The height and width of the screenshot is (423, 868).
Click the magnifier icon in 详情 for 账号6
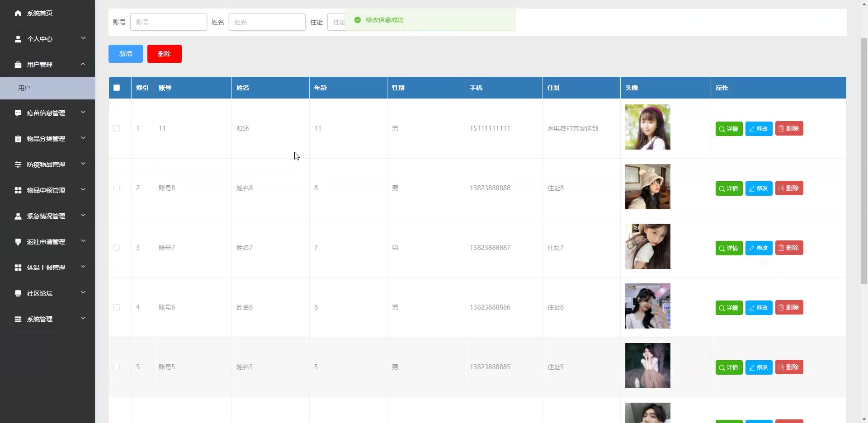tap(722, 308)
